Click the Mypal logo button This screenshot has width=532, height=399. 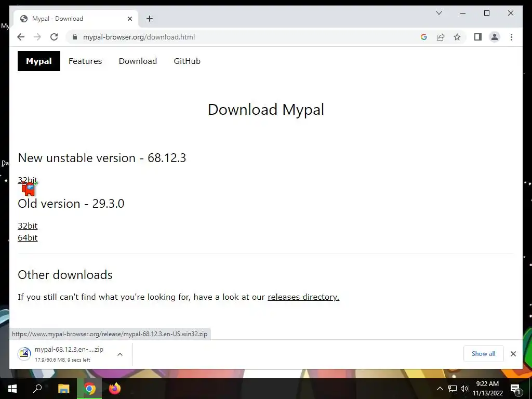coord(38,61)
